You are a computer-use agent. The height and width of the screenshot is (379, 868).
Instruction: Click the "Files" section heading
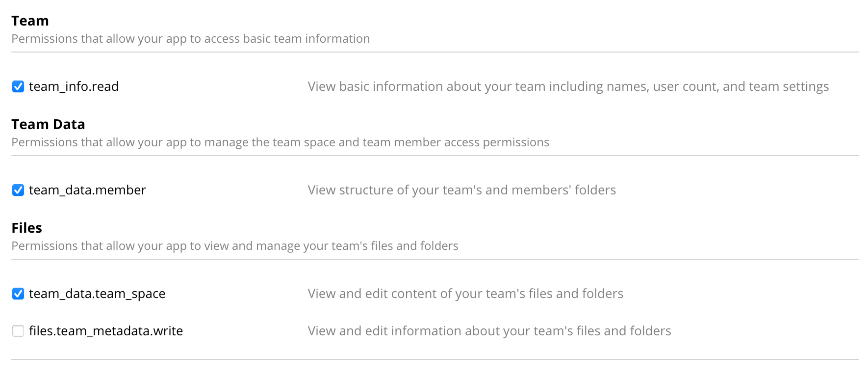point(26,228)
